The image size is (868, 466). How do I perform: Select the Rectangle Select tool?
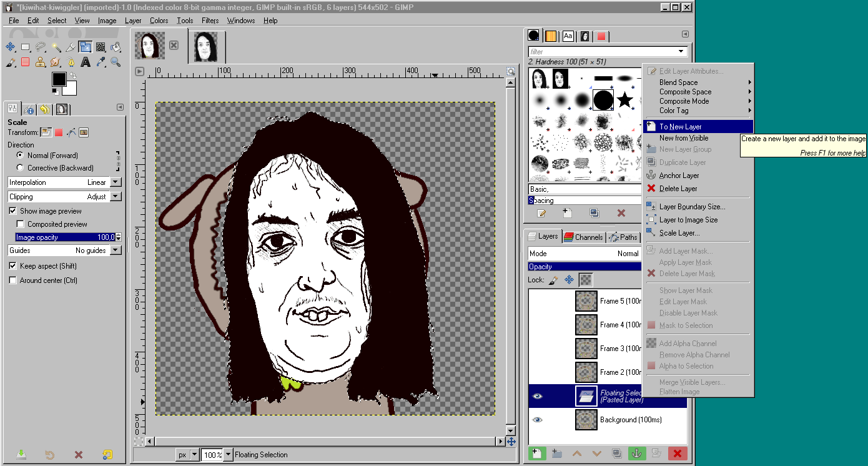click(26, 47)
